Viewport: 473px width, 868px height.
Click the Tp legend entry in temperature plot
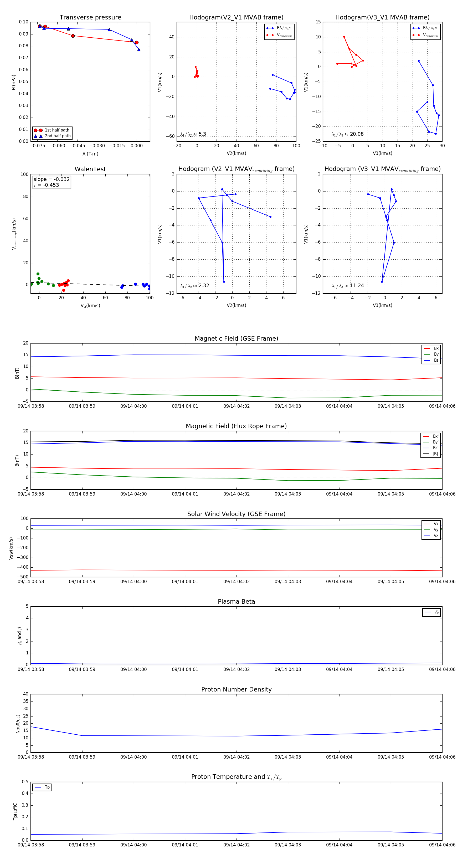(42, 788)
